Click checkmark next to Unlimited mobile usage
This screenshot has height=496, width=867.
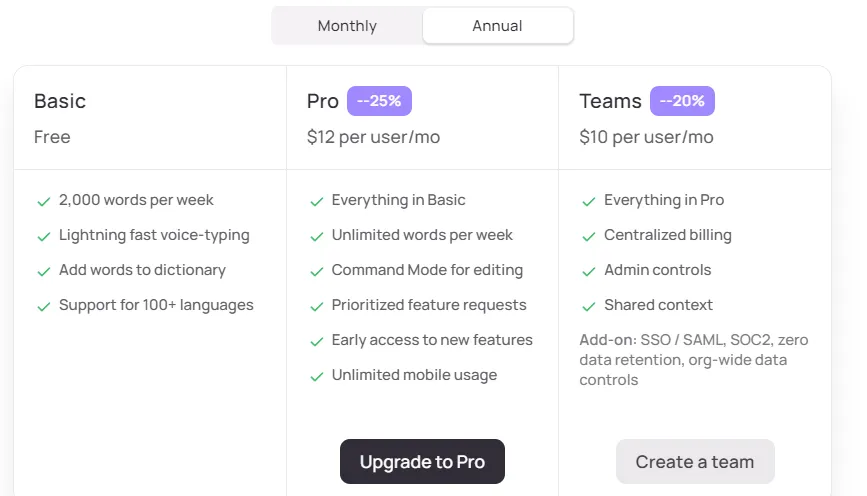pos(317,377)
